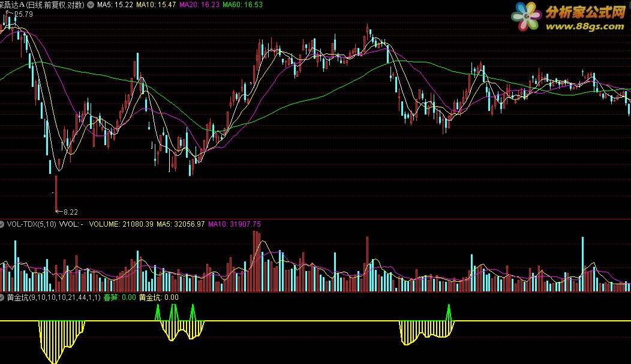
Task: Select the MA20: 16.23 label
Action: click(199, 5)
